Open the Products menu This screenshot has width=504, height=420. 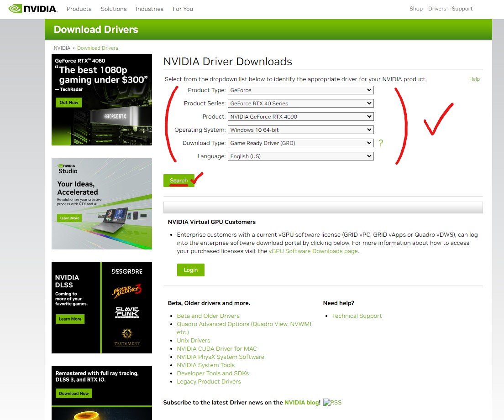click(x=79, y=9)
